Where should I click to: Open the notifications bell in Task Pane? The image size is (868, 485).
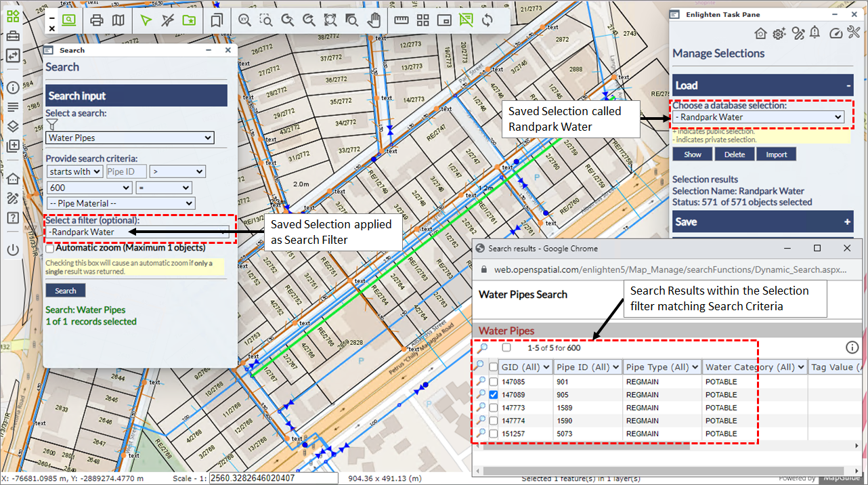click(815, 33)
